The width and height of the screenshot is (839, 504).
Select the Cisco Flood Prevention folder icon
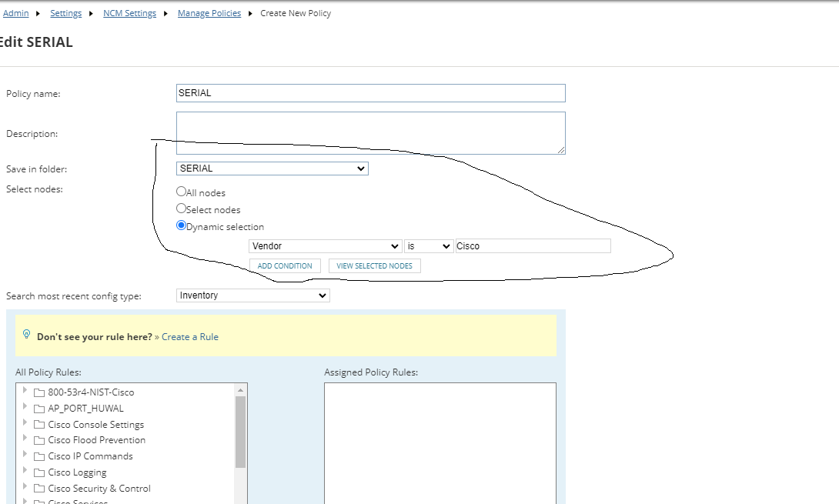tap(38, 440)
